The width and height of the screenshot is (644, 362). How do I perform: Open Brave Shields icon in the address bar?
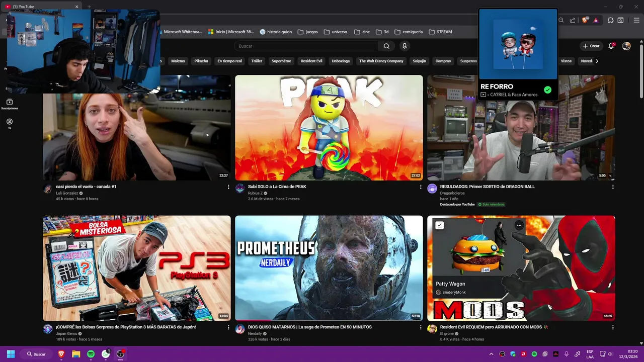coord(585,20)
